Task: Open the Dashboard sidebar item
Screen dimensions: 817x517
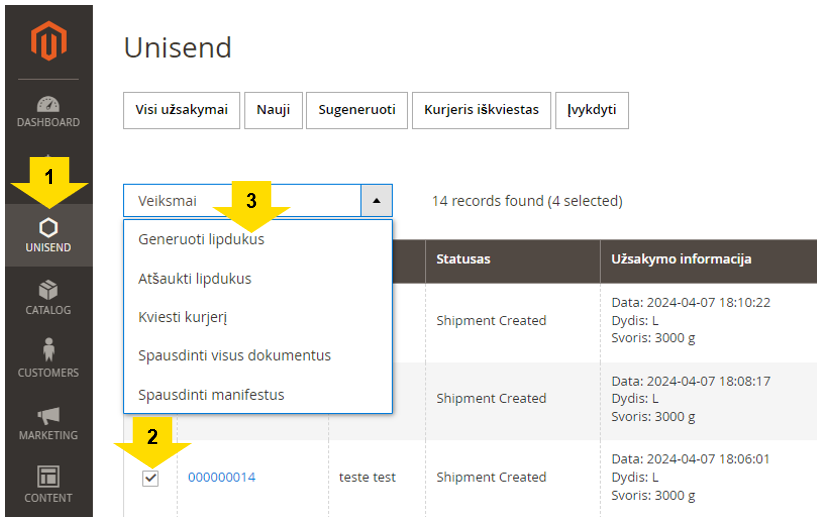Action: click(48, 112)
